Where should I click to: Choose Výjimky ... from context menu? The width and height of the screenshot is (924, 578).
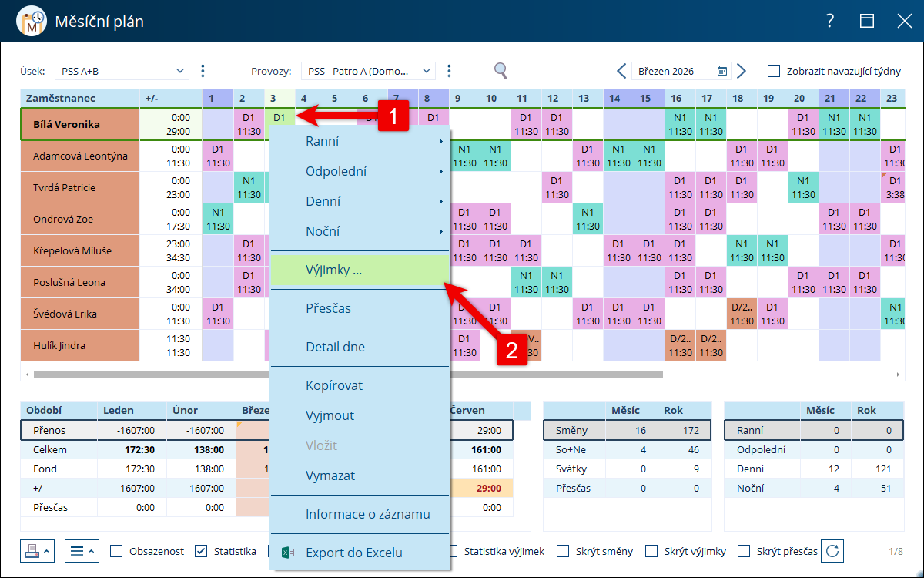tap(360, 270)
